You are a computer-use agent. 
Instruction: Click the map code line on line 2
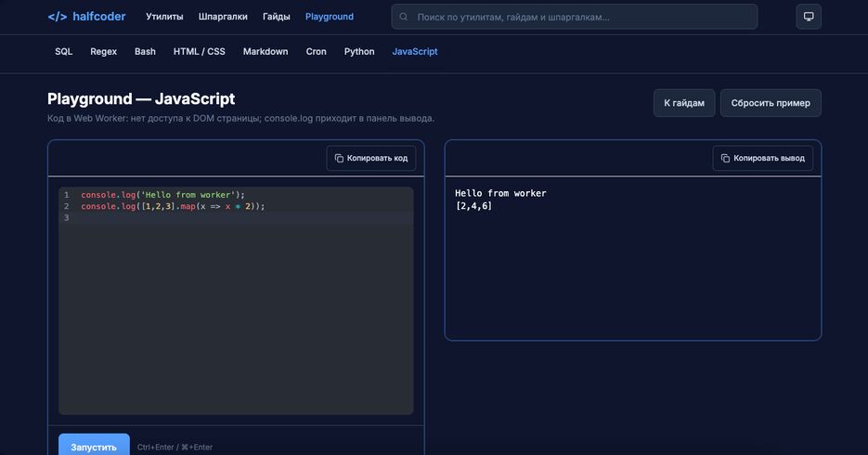[173, 206]
